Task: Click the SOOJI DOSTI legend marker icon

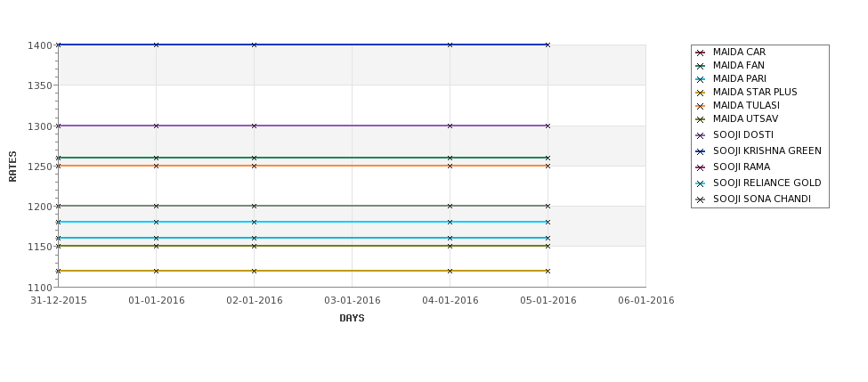Action: point(700,135)
